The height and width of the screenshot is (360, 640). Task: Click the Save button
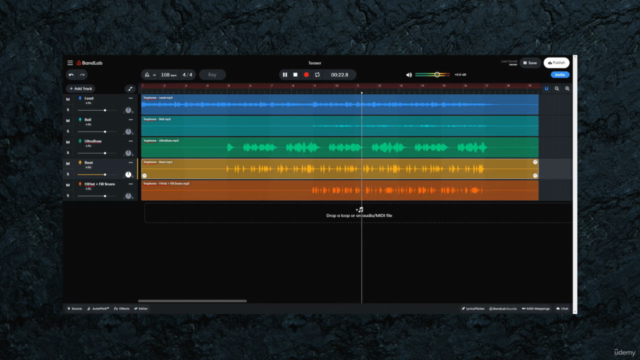click(530, 63)
